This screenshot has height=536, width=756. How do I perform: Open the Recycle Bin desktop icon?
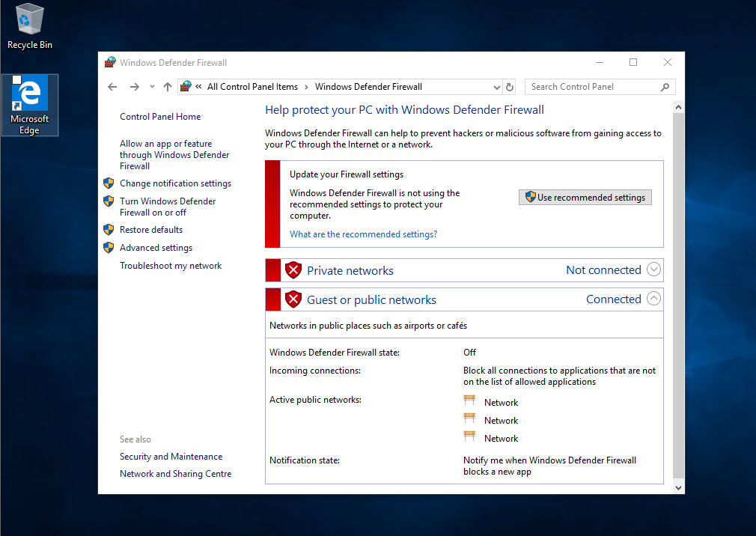click(x=30, y=27)
